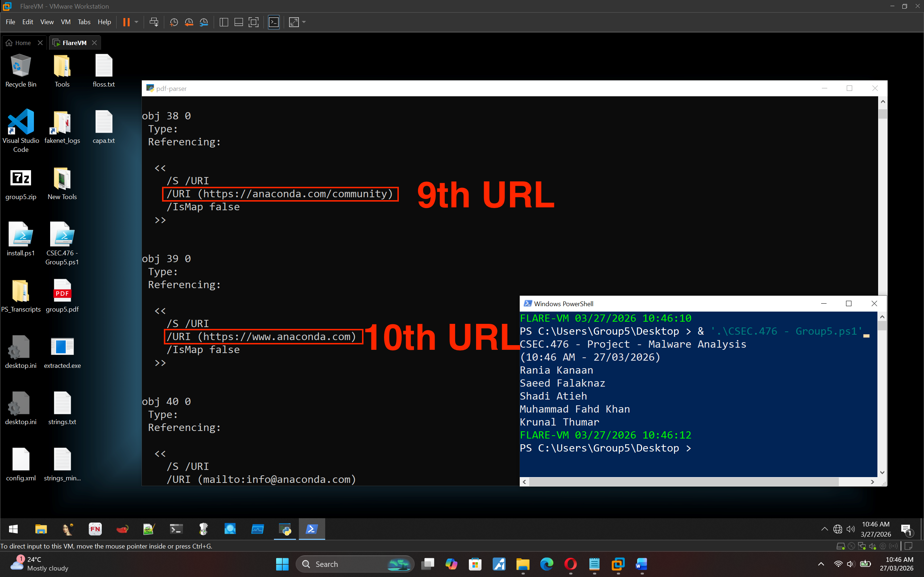Close the FlareVM tab
This screenshot has height=577, width=924.
click(x=94, y=43)
